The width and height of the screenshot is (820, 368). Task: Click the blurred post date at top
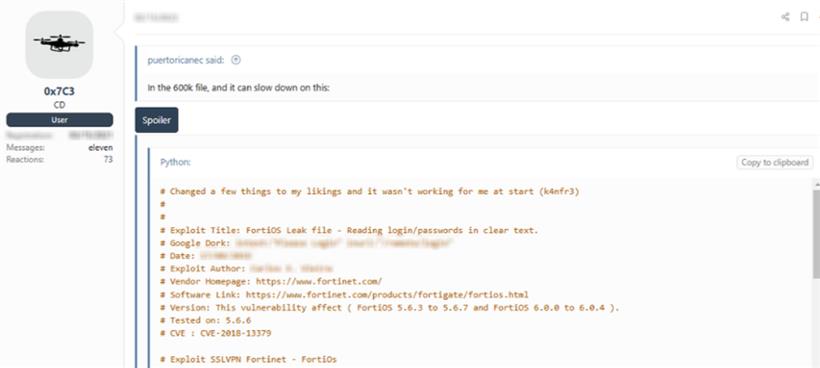(x=156, y=18)
